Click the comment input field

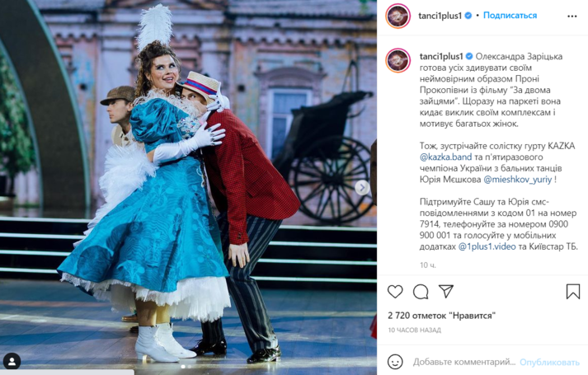pyautogui.click(x=464, y=362)
